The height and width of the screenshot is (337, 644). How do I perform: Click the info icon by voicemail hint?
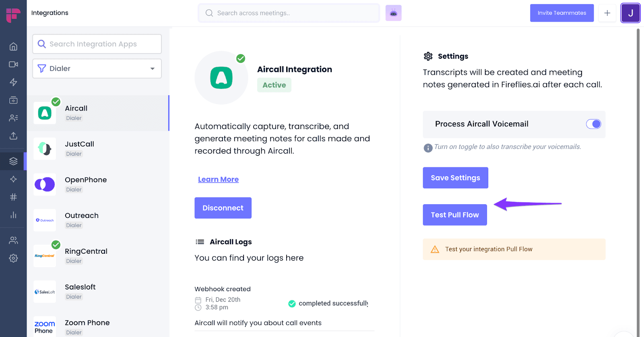(428, 148)
